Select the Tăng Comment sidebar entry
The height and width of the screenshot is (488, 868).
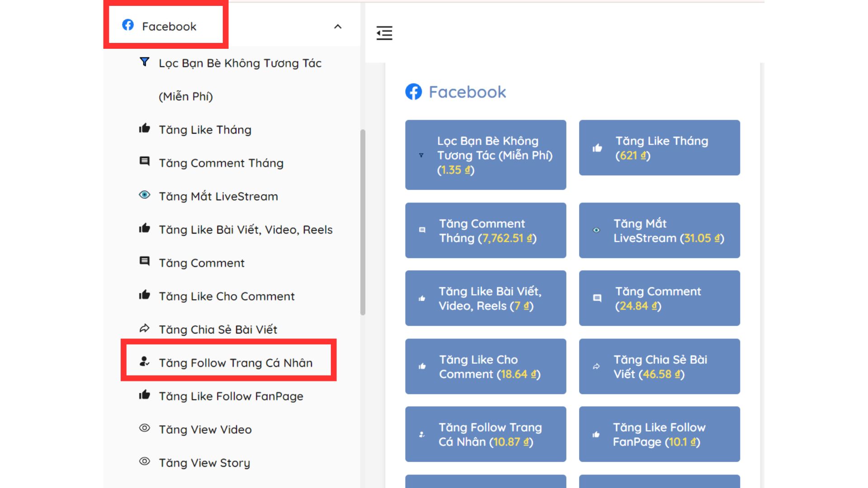pyautogui.click(x=202, y=263)
